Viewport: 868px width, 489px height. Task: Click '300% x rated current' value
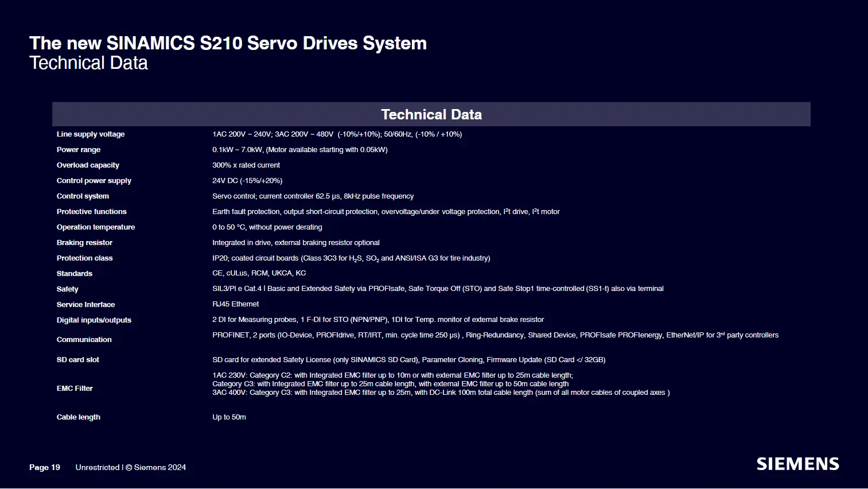tap(246, 165)
